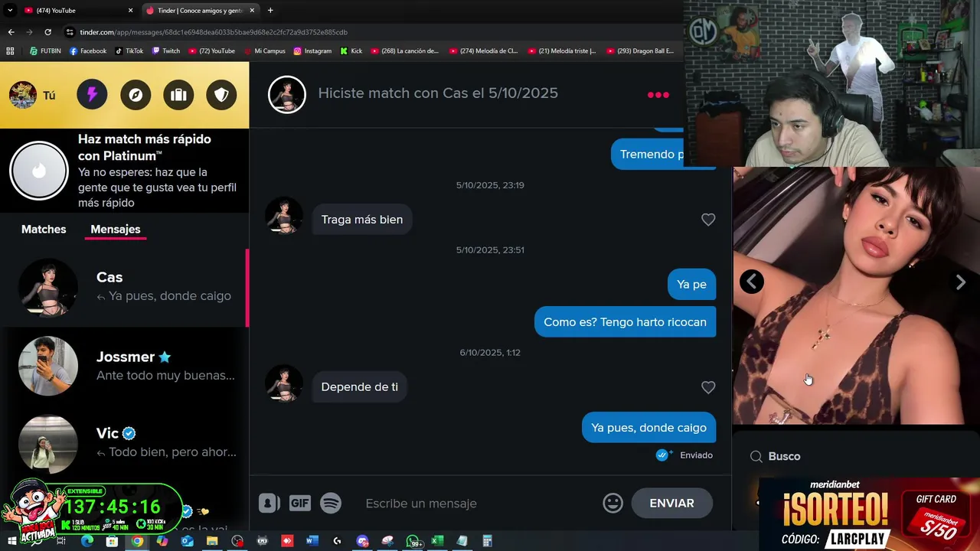Viewport: 980px width, 551px height.
Task: Open Word from the taskbar
Action: (x=312, y=541)
